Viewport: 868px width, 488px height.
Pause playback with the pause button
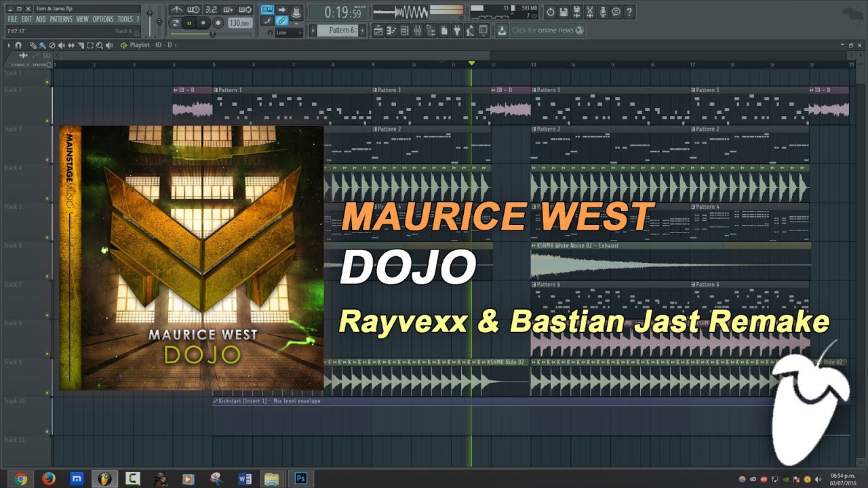click(189, 23)
